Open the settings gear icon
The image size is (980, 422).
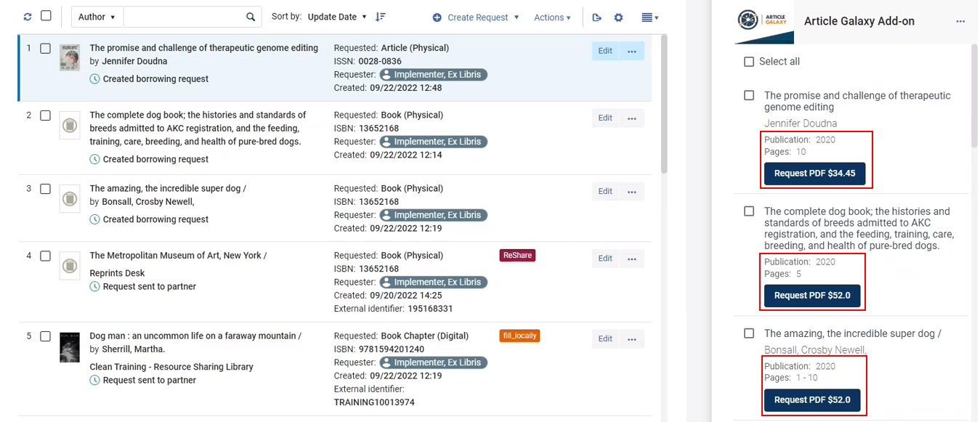[x=618, y=17]
